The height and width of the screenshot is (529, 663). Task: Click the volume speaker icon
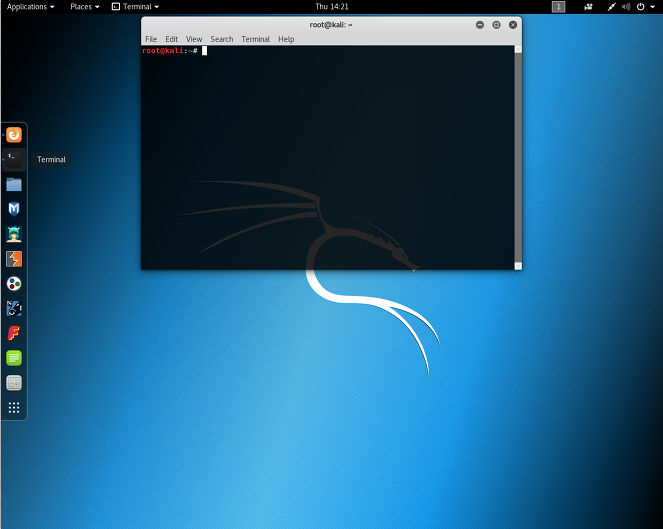(626, 7)
